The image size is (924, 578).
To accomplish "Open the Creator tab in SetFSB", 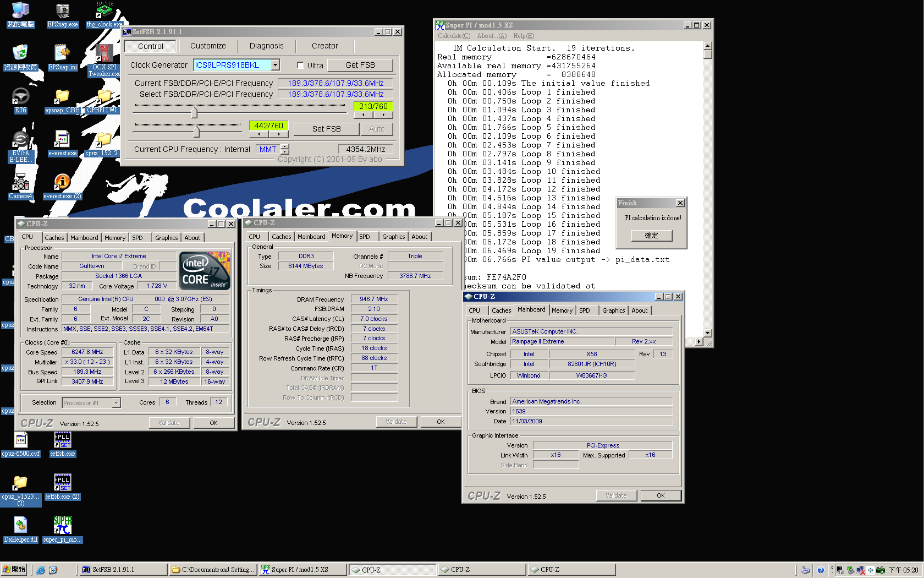I will coord(324,46).
